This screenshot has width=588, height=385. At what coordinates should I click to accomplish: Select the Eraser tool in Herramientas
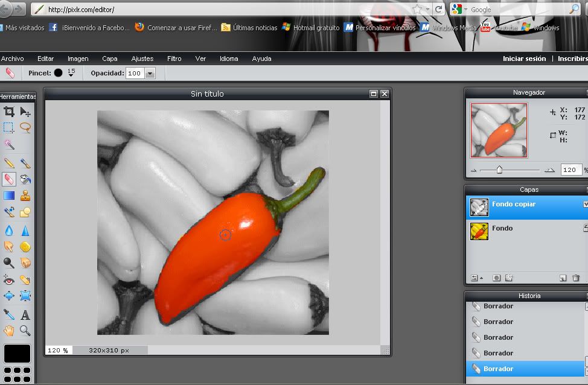9,179
